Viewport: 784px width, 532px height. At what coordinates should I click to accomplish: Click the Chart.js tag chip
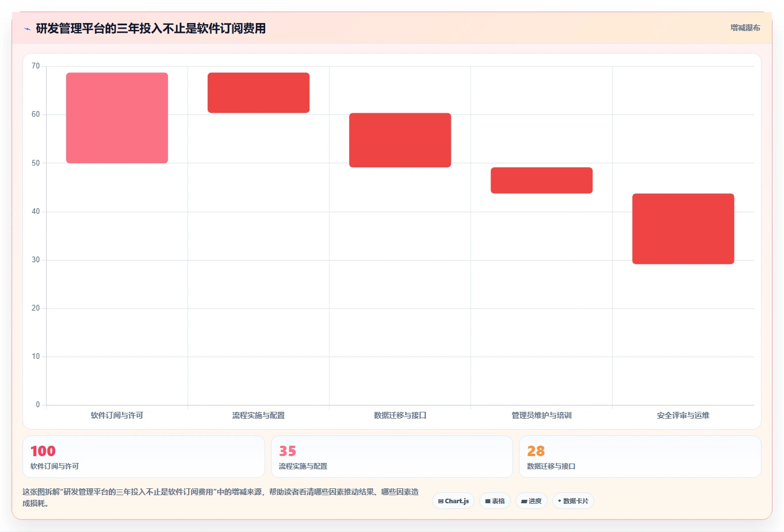pos(453,501)
